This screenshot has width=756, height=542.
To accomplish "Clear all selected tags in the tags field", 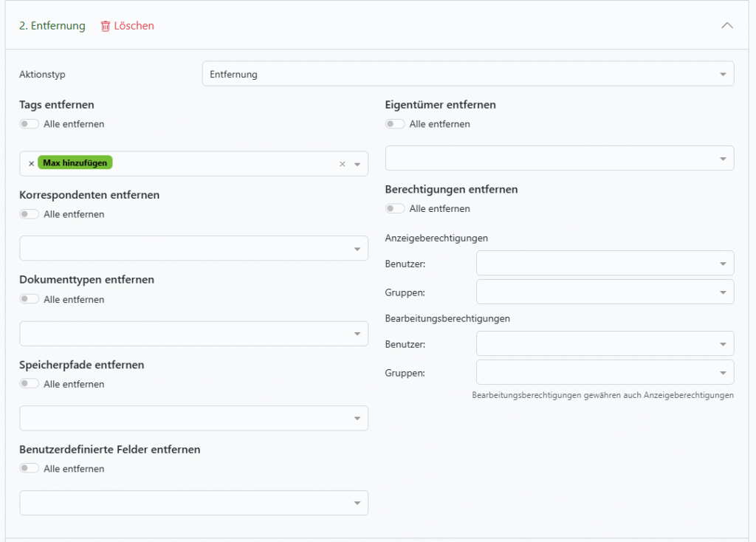I will (x=342, y=164).
